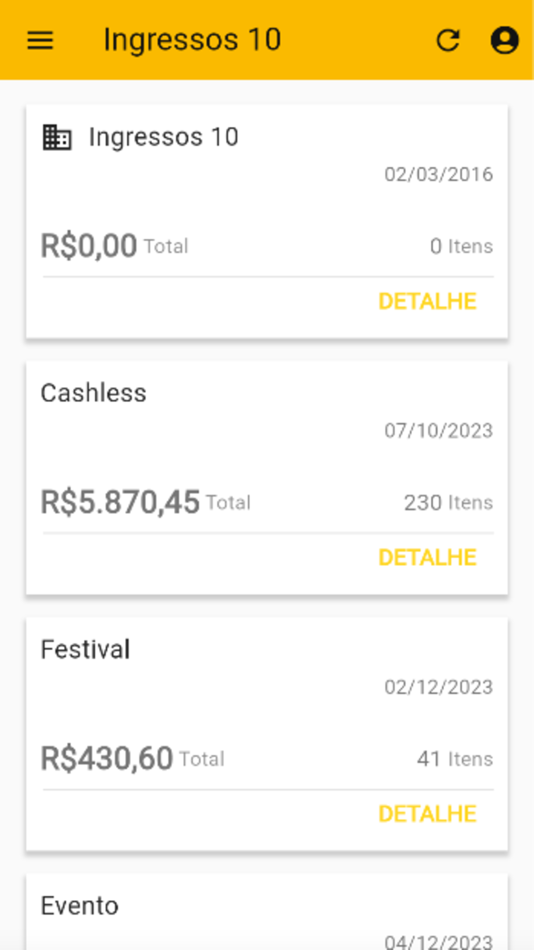Click the date 02/12/2023 on Festival
The image size is (534, 950).
pyautogui.click(x=439, y=687)
